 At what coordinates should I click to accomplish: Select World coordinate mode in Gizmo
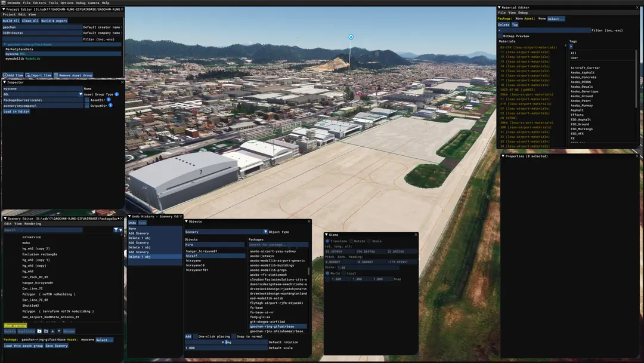[x=327, y=273]
